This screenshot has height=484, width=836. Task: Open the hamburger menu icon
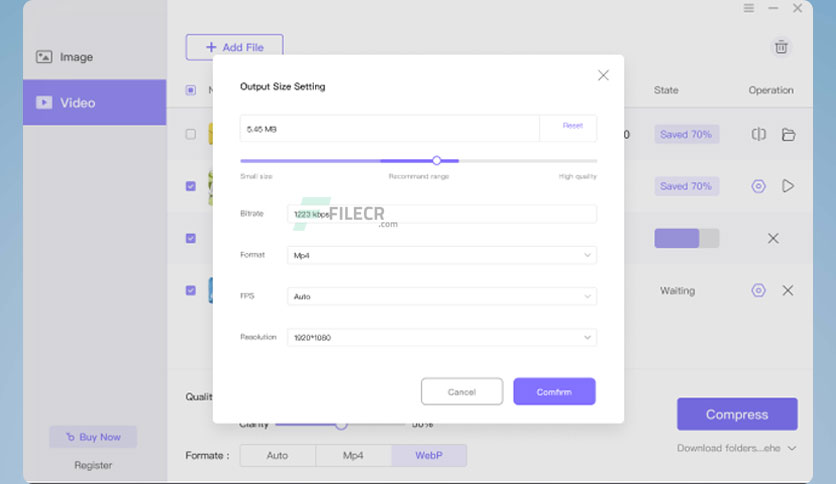[x=749, y=8]
